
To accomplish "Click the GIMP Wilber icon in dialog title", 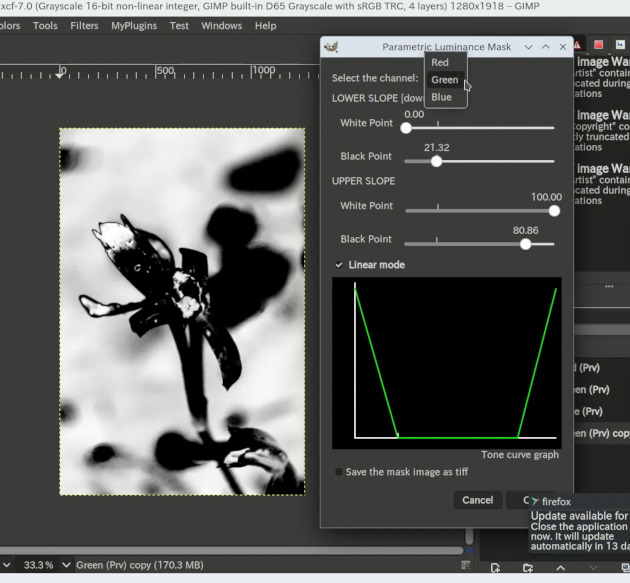I will pos(332,47).
